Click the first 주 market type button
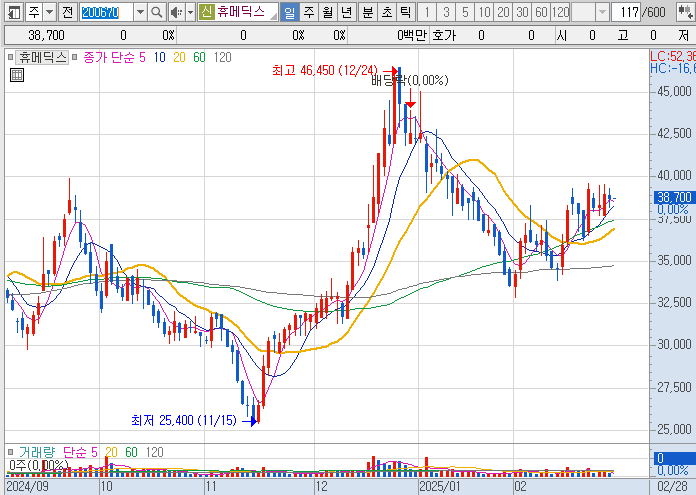The height and width of the screenshot is (495, 696). 34,12
